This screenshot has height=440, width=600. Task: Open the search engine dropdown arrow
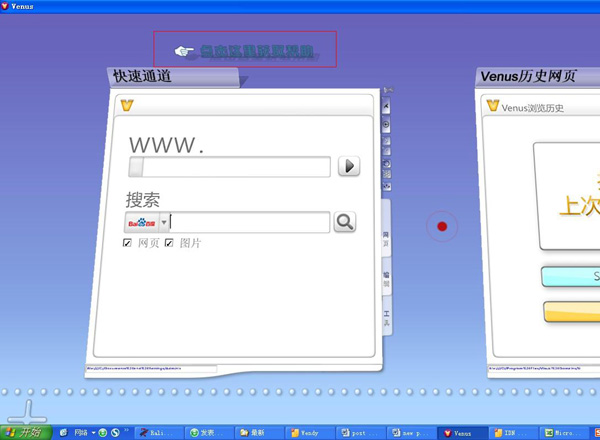(164, 222)
